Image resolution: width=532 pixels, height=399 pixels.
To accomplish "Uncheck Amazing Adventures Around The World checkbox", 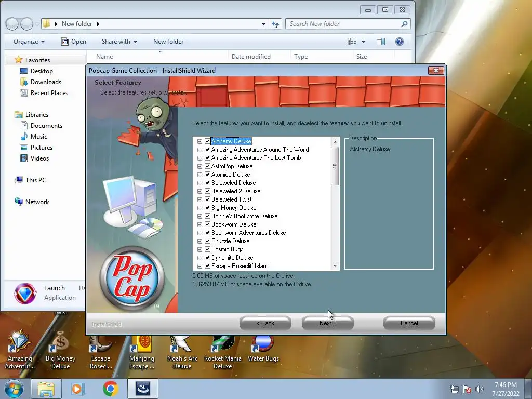I will coord(208,149).
